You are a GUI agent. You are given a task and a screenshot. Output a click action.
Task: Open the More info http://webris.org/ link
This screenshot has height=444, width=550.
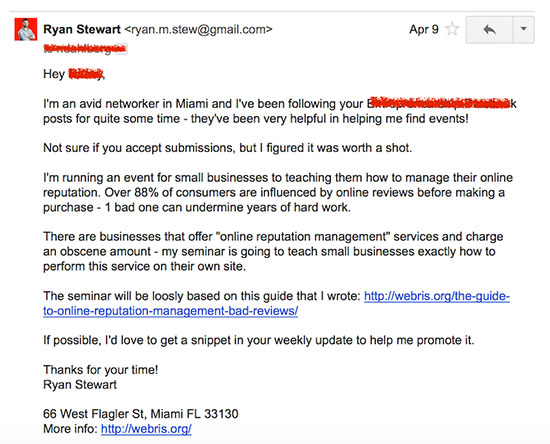point(146,429)
